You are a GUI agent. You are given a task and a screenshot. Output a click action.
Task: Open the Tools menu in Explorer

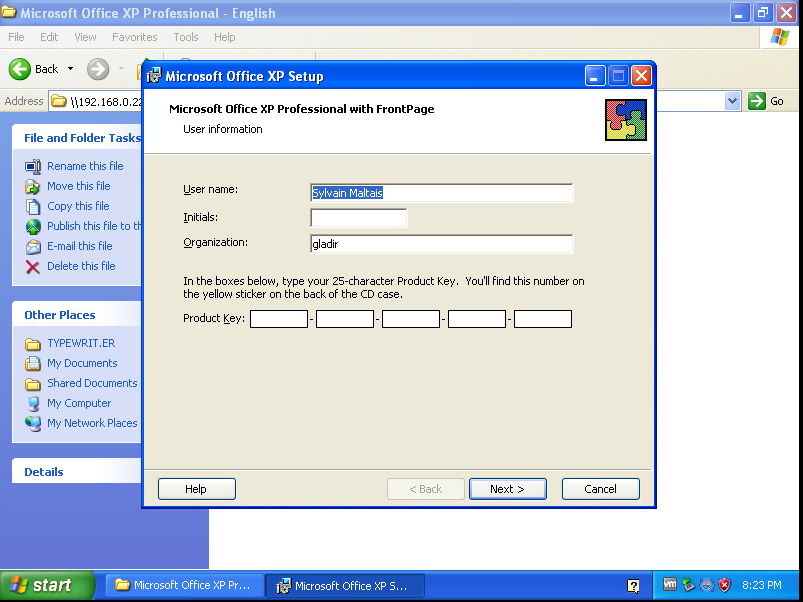(x=185, y=37)
